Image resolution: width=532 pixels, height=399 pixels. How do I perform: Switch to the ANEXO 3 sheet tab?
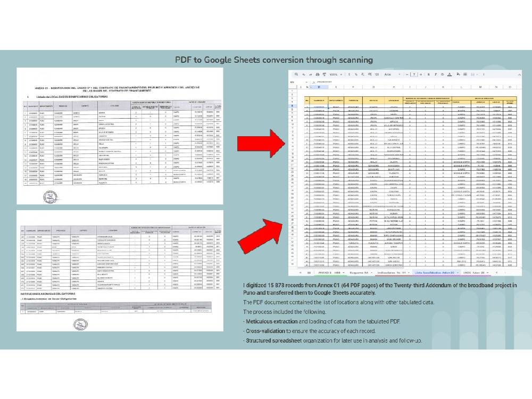coord(331,272)
